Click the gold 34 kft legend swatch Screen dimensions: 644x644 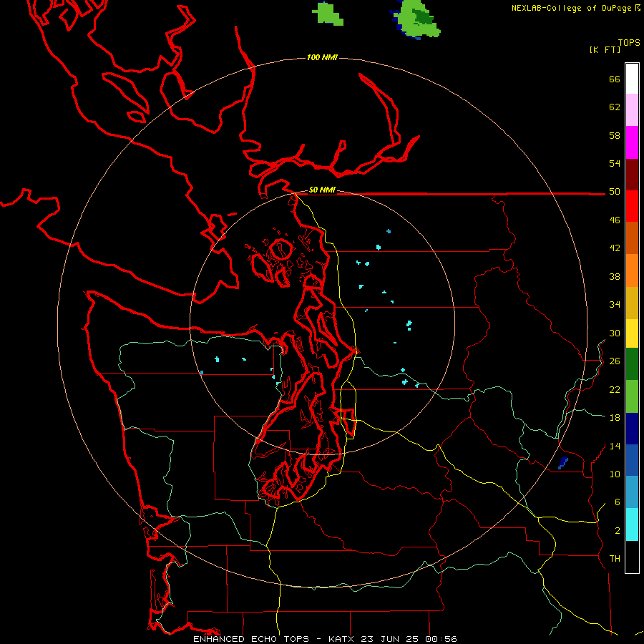coord(632,303)
